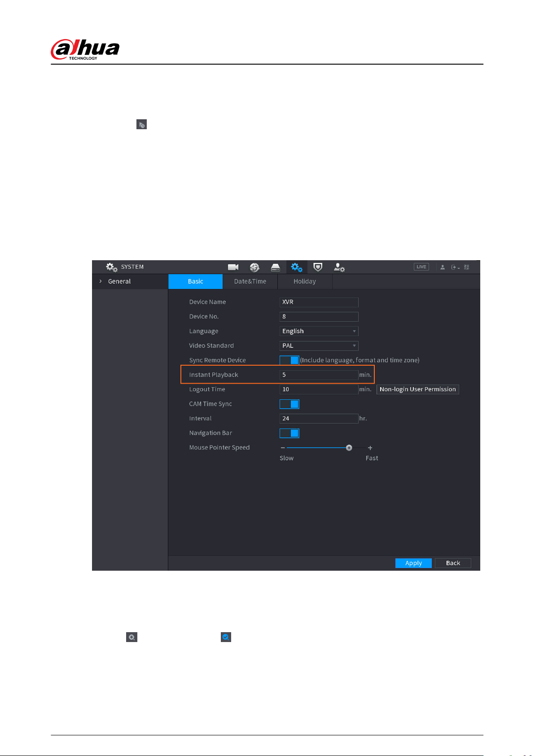
Task: Toggle Sync Remote Device switch
Action: pos(289,360)
